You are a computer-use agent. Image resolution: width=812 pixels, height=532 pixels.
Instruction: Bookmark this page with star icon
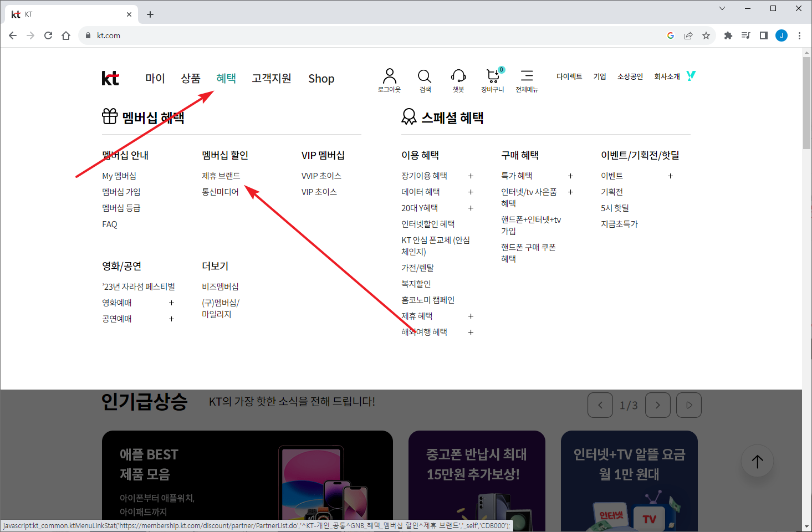706,35
